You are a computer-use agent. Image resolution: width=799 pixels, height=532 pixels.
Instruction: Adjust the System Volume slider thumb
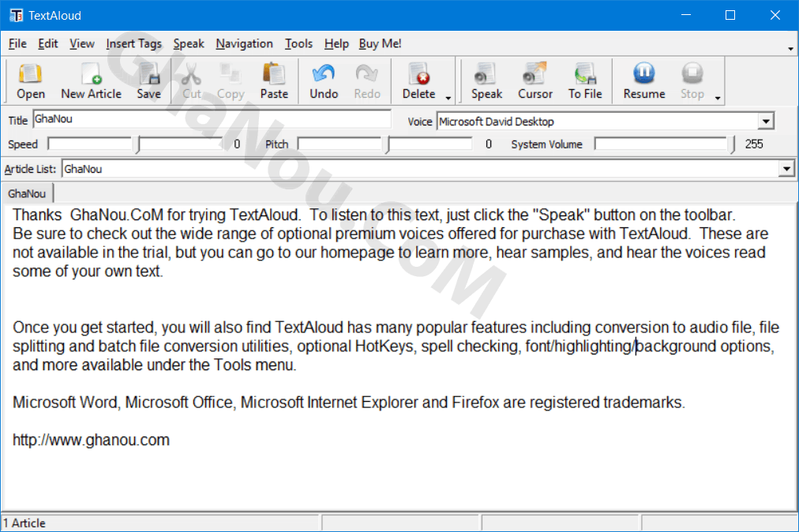pos(732,144)
